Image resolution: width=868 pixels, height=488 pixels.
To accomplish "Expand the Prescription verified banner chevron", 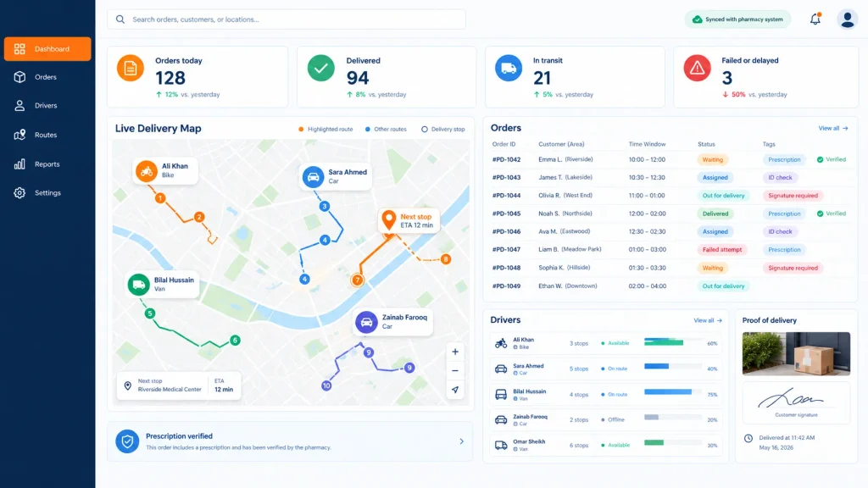I will pos(462,441).
